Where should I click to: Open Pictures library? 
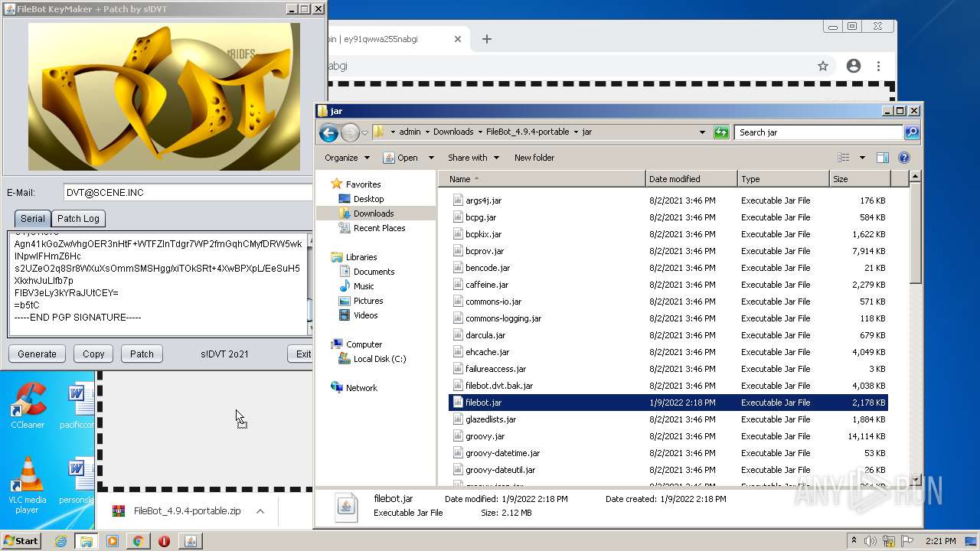[368, 301]
